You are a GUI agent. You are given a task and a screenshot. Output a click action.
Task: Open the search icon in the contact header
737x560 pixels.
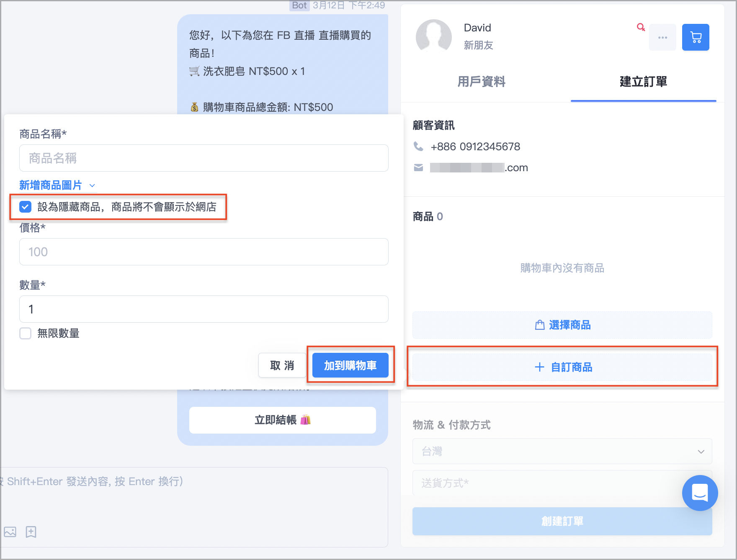[x=641, y=27]
